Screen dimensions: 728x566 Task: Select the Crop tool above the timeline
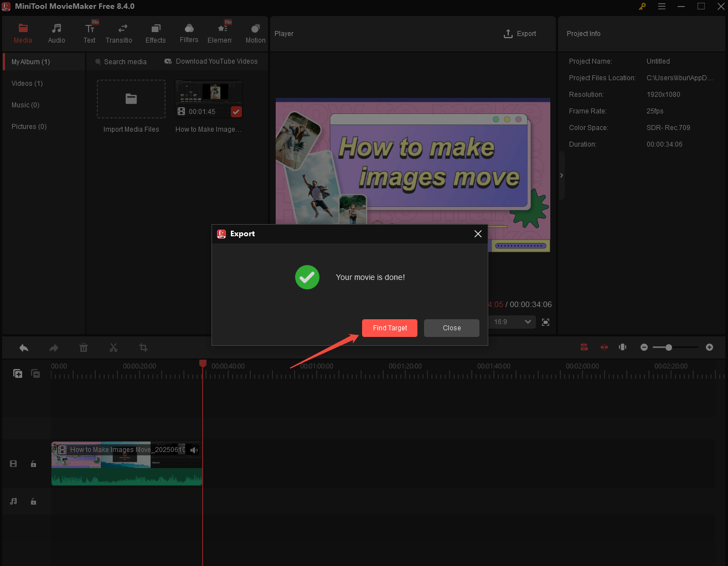click(x=143, y=347)
